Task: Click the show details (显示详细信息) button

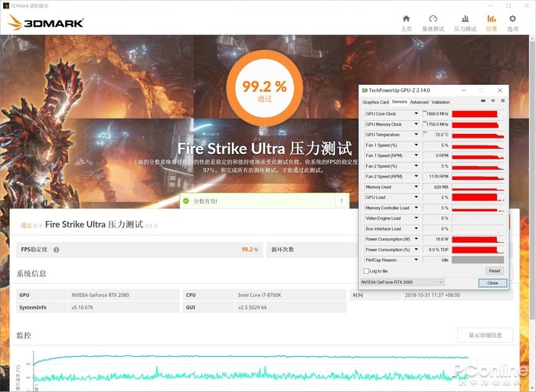Action: pos(485,335)
